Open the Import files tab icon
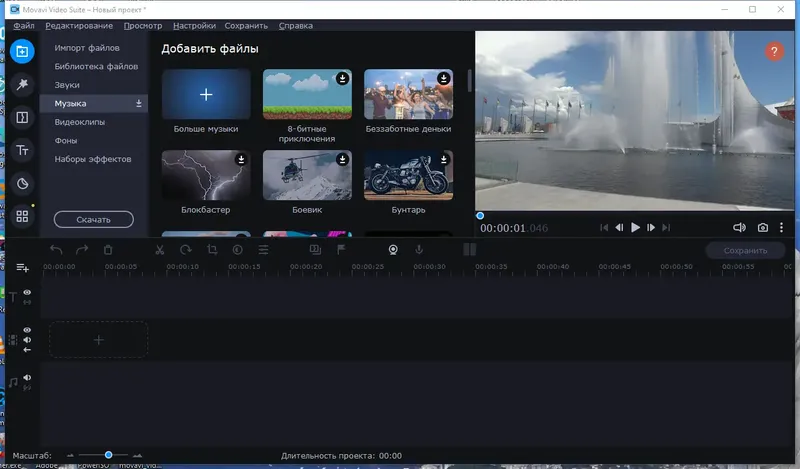Image resolution: width=800 pixels, height=469 pixels. (x=22, y=52)
